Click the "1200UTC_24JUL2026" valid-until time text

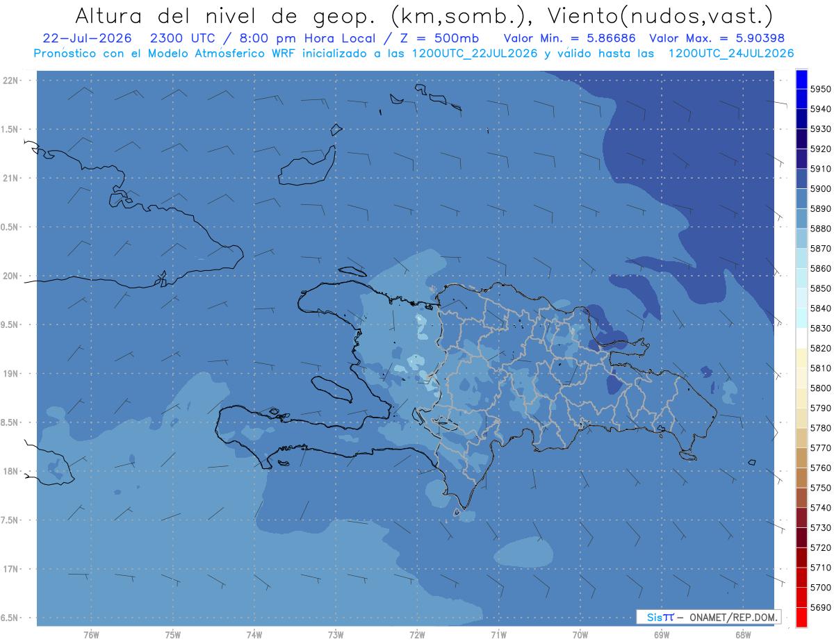tap(731, 53)
